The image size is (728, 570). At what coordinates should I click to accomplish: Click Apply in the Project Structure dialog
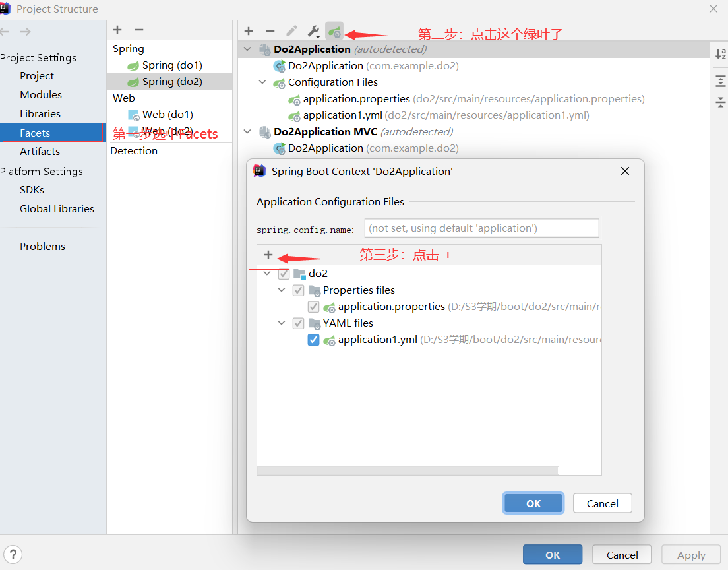(x=690, y=554)
